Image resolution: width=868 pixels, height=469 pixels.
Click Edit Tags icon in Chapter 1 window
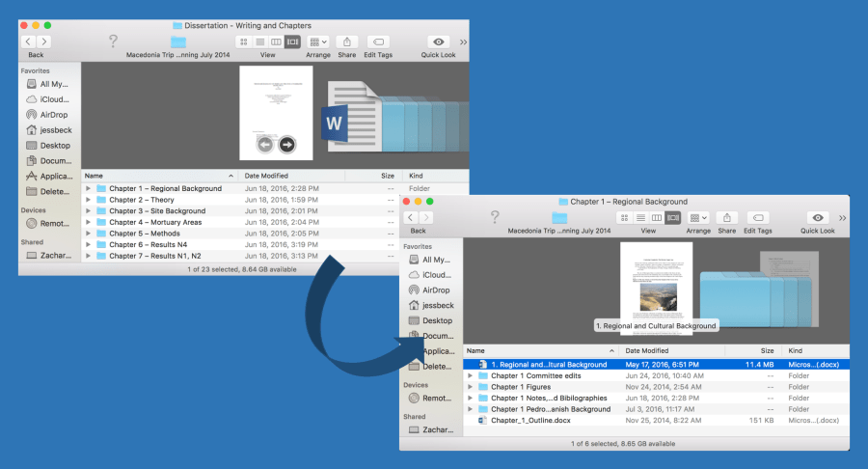pos(758,218)
